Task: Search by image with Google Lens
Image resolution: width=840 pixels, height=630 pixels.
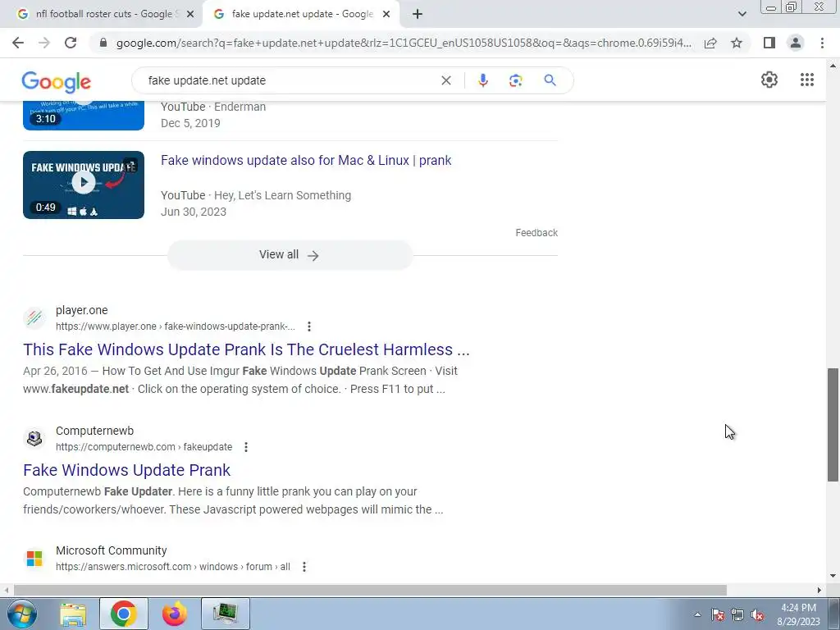Action: point(515,80)
